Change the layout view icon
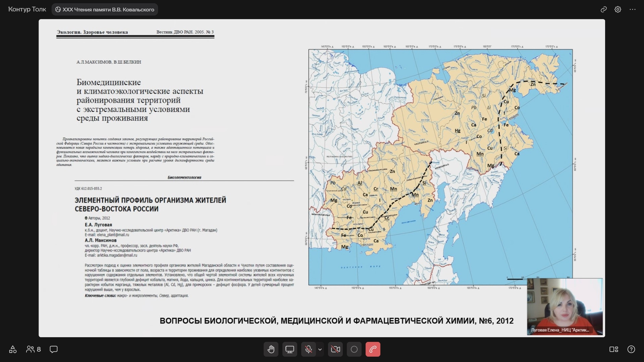This screenshot has height=362, width=644. [x=613, y=349]
